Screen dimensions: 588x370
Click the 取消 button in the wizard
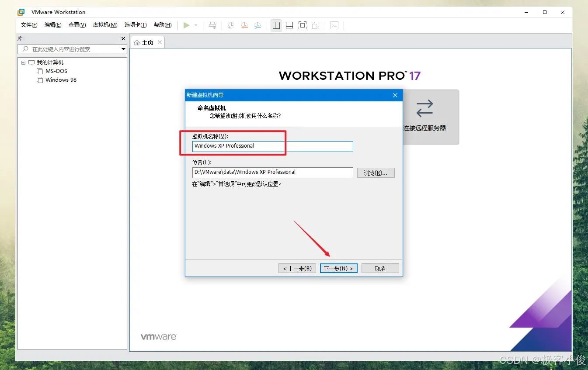(380, 268)
